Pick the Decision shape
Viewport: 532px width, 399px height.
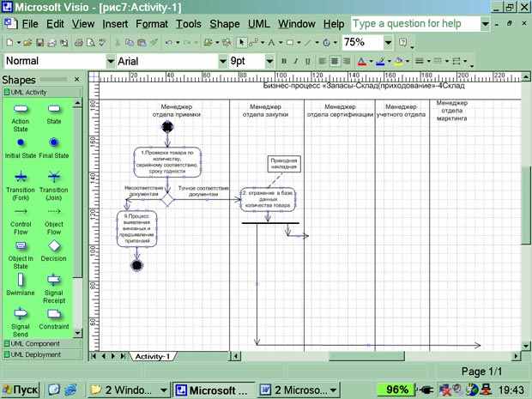pyautogui.click(x=54, y=251)
